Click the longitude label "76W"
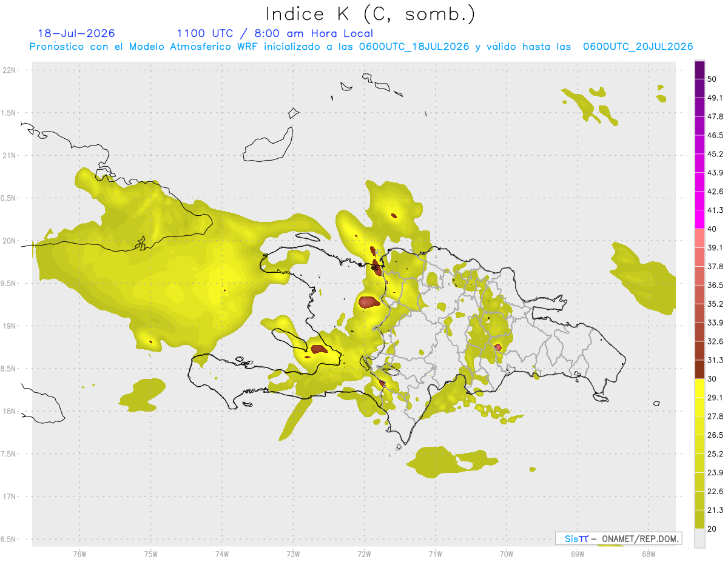This screenshot has height=562, width=728. coord(79,554)
